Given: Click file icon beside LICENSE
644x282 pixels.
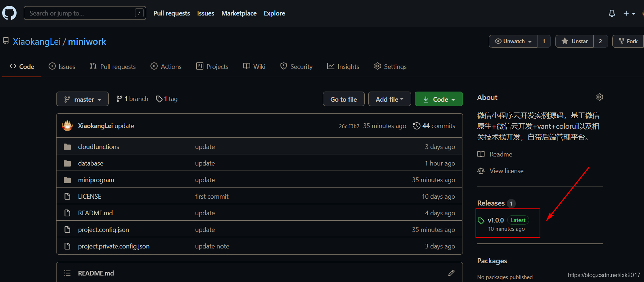Looking at the screenshot, I should (67, 197).
